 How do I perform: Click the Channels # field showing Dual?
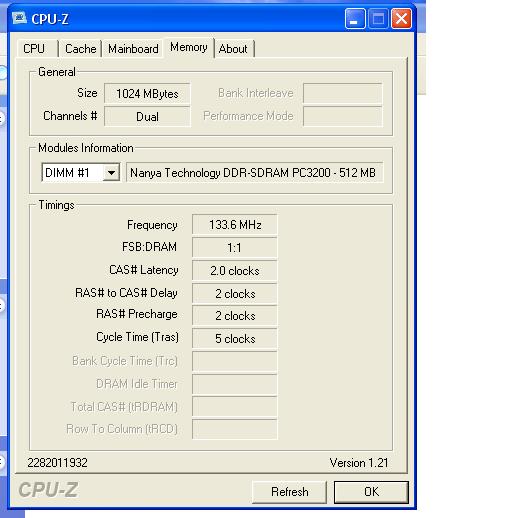click(147, 117)
